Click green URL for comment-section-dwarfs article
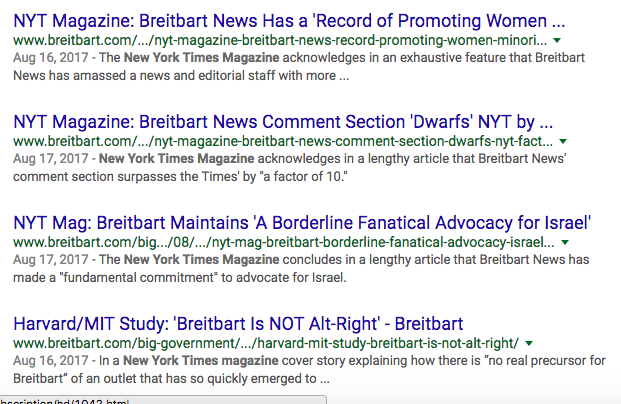The height and width of the screenshot is (404, 621). tap(283, 142)
